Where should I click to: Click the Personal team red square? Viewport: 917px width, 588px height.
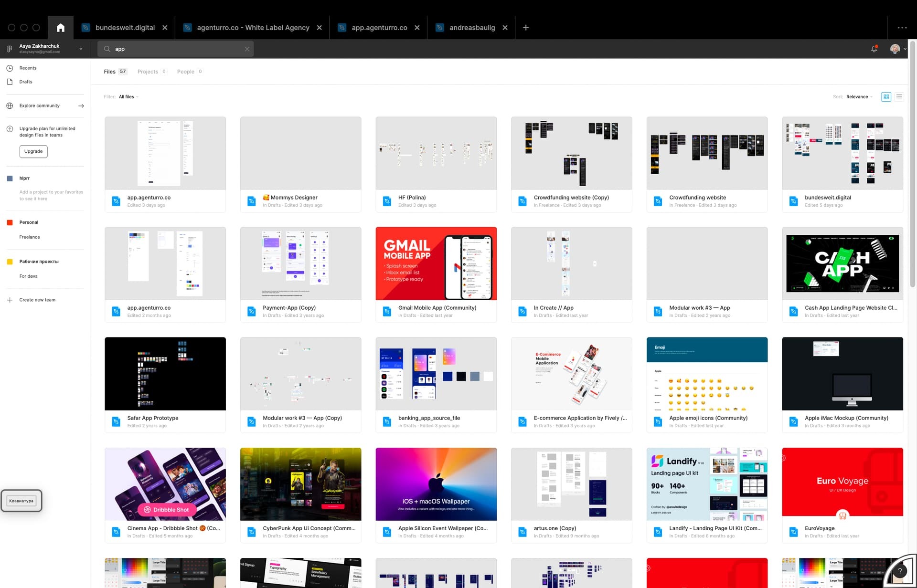click(10, 222)
